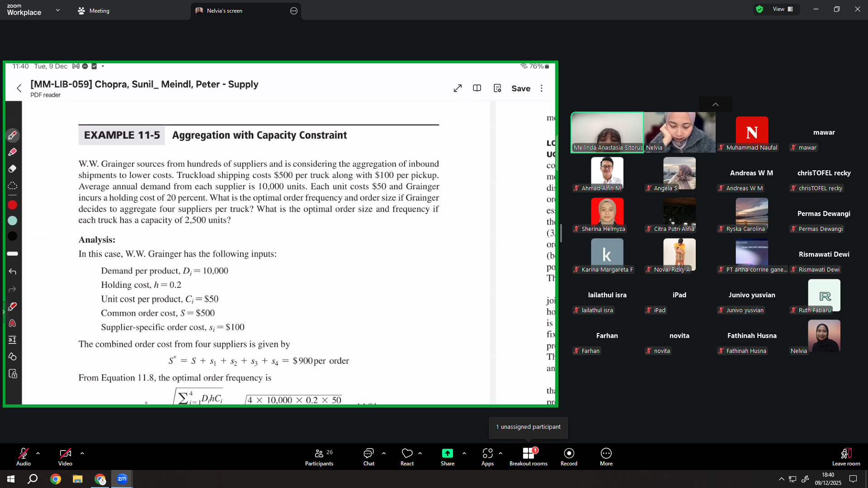Click the diagonal expand arrows icon

pos(458,88)
